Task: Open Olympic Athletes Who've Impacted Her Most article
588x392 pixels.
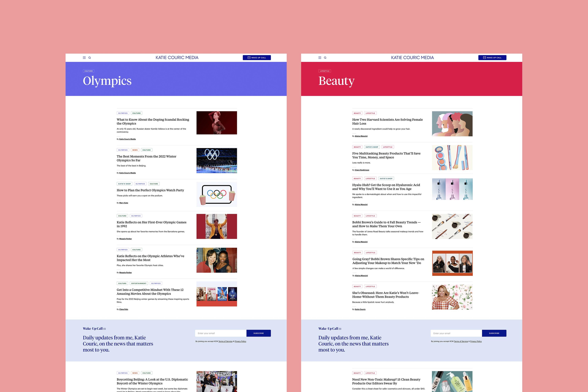Action: [150, 258]
